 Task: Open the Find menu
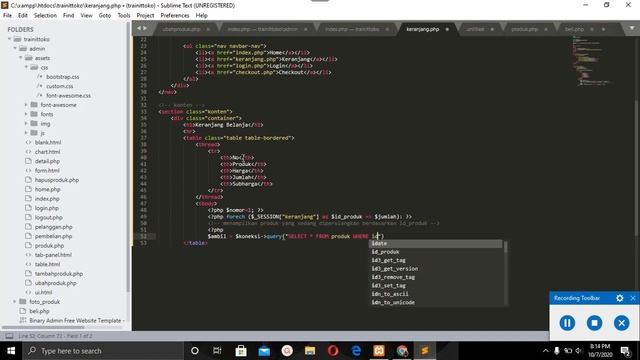pyautogui.click(x=69, y=16)
